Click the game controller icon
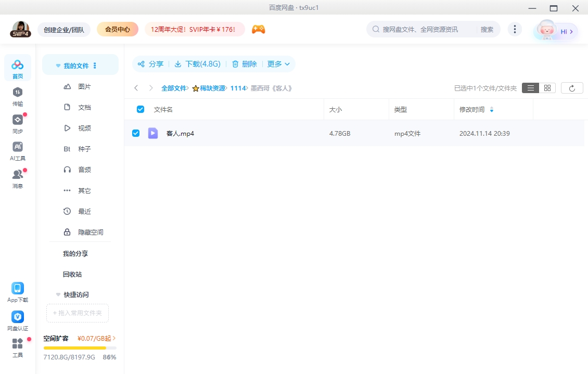588x374 pixels. click(x=258, y=29)
